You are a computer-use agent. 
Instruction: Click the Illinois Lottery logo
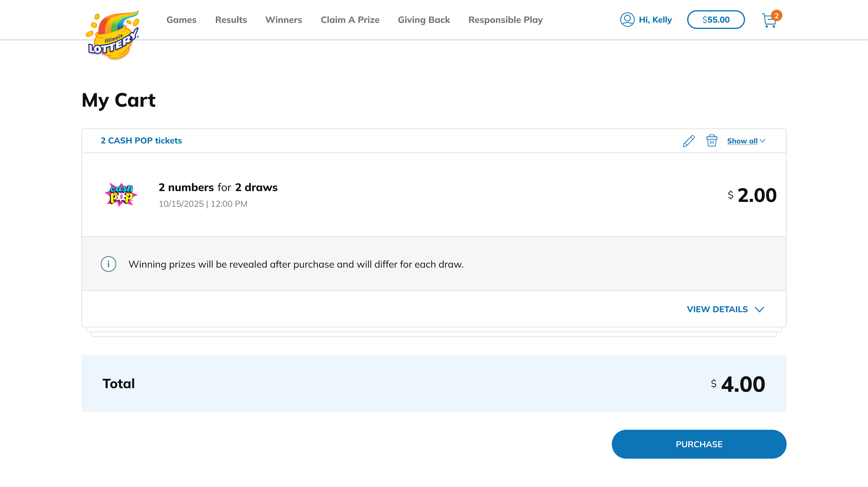coord(113,35)
